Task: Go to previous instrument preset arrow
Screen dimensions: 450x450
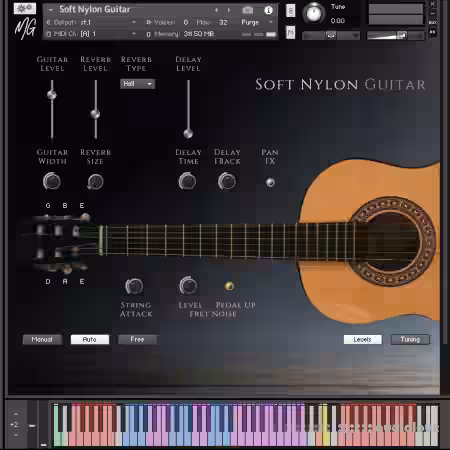Action: point(217,10)
